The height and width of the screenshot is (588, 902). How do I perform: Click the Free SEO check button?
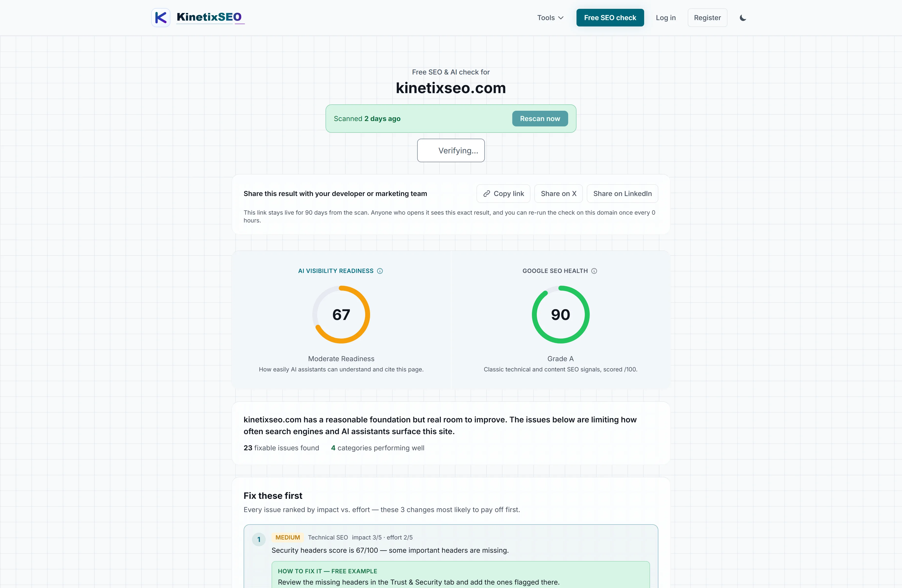610,18
